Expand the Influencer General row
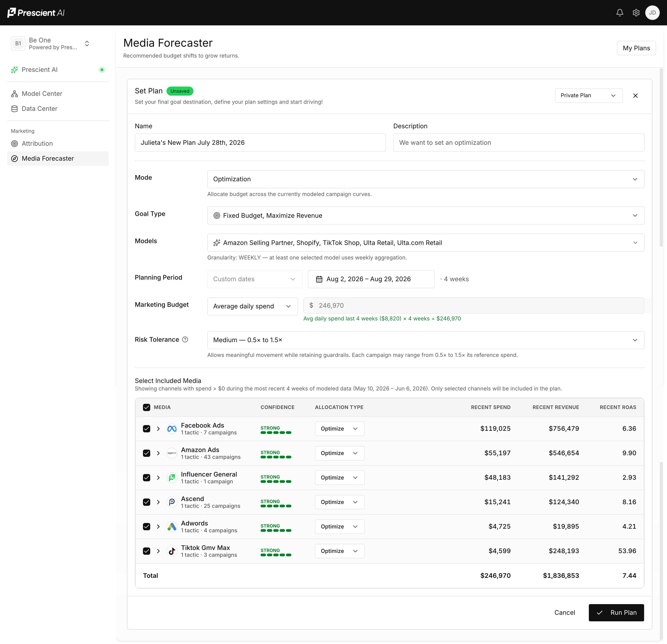 pos(158,477)
